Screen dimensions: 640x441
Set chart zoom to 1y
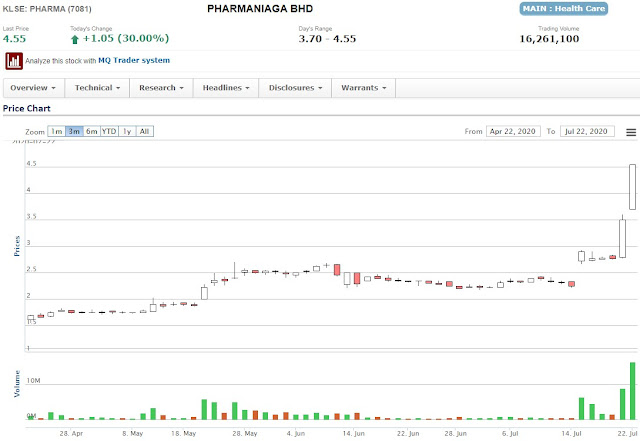pos(127,131)
